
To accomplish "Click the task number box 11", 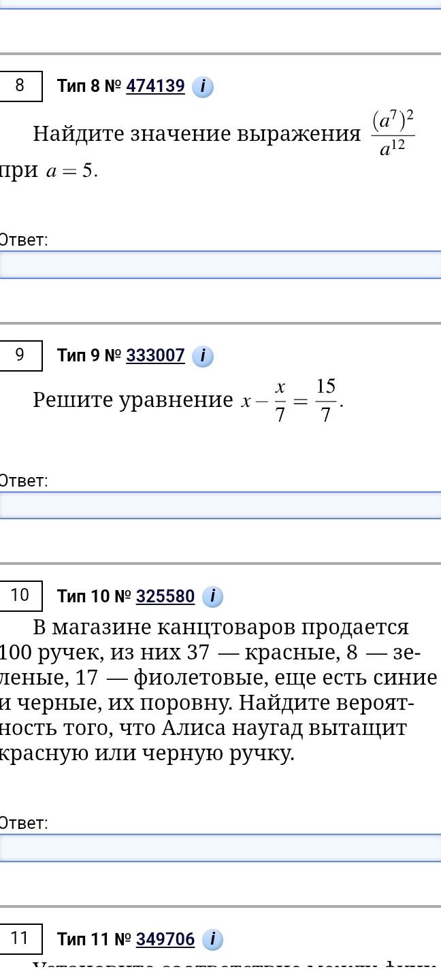I will 20,938.
